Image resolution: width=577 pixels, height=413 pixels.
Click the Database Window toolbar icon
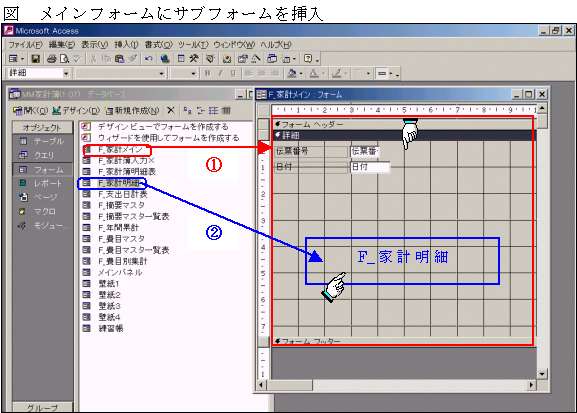click(272, 59)
